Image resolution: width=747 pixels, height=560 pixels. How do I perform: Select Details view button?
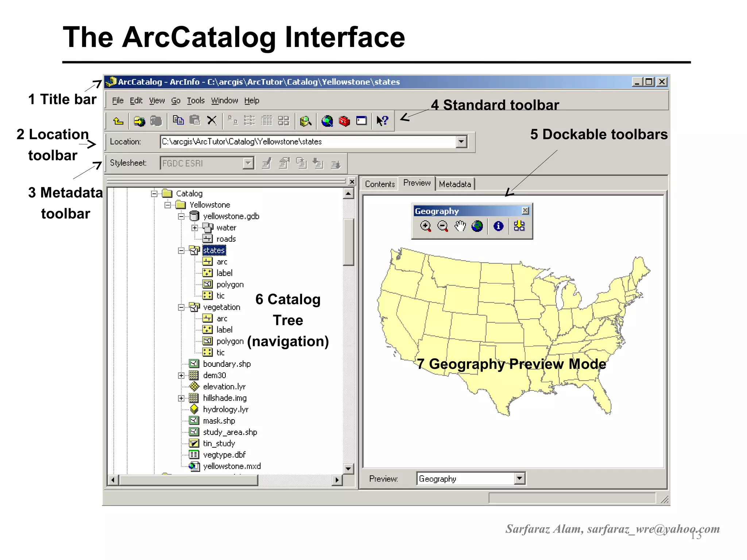(267, 120)
